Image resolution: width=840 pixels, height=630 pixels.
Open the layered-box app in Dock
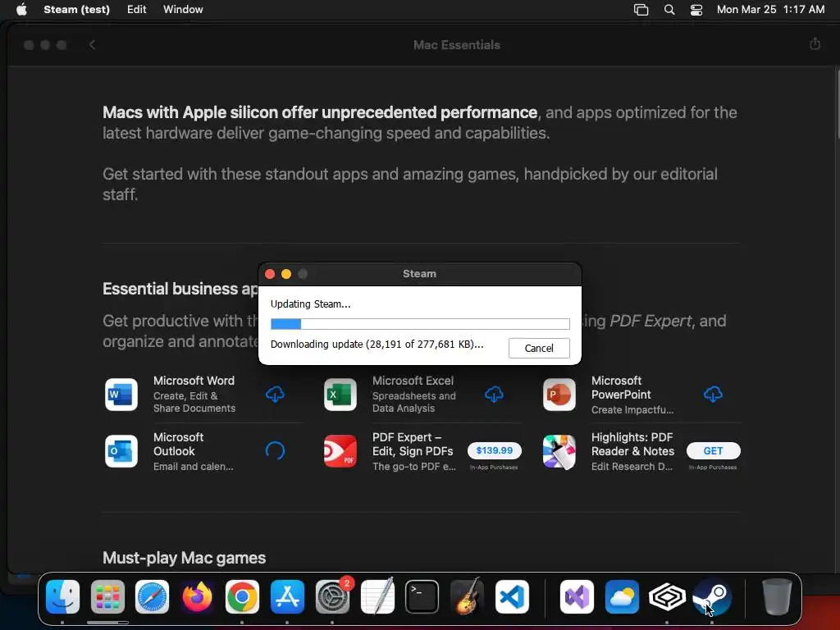pos(667,597)
